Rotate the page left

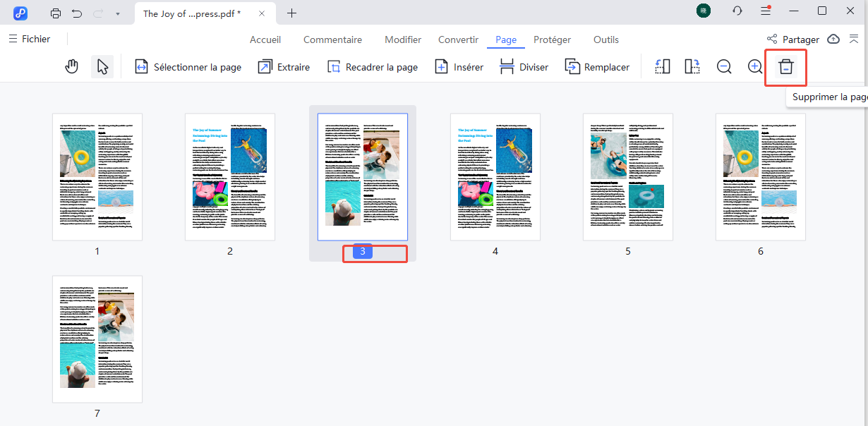[662, 66]
